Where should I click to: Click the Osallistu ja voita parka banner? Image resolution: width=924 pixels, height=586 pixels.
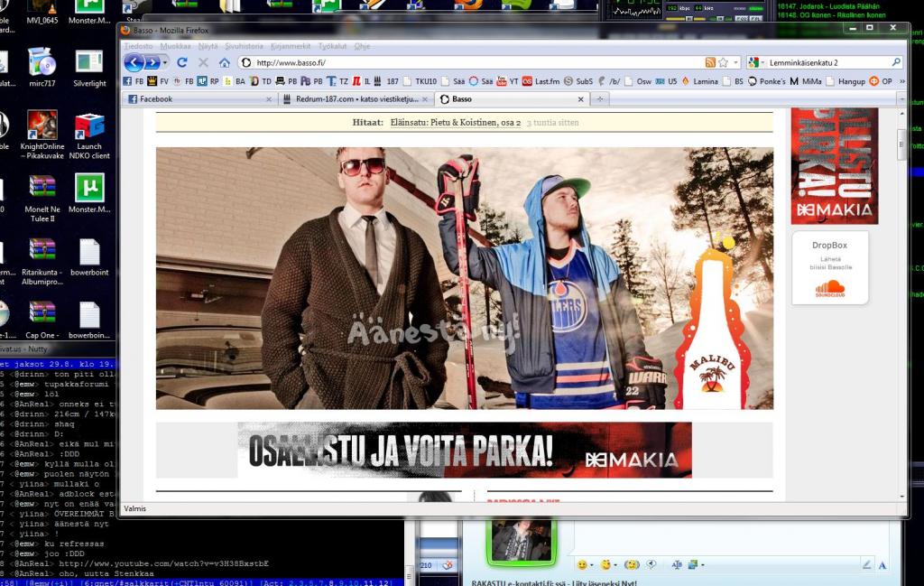coord(465,451)
